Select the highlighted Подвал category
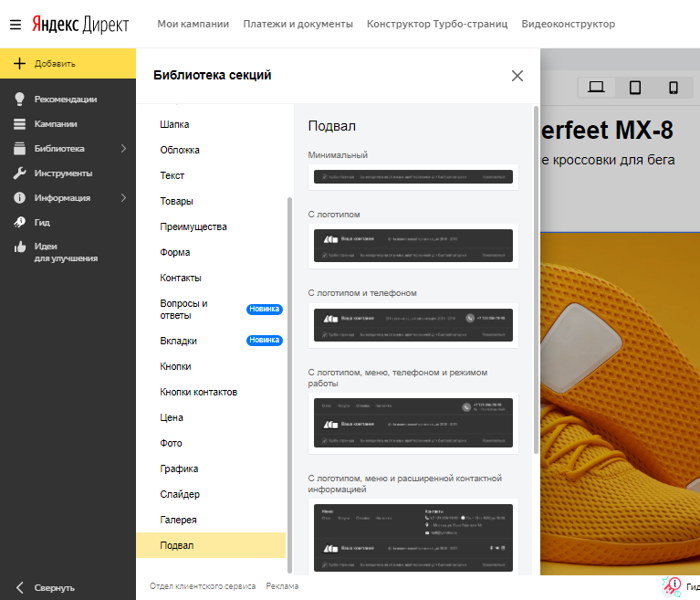The image size is (700, 600). click(x=211, y=545)
